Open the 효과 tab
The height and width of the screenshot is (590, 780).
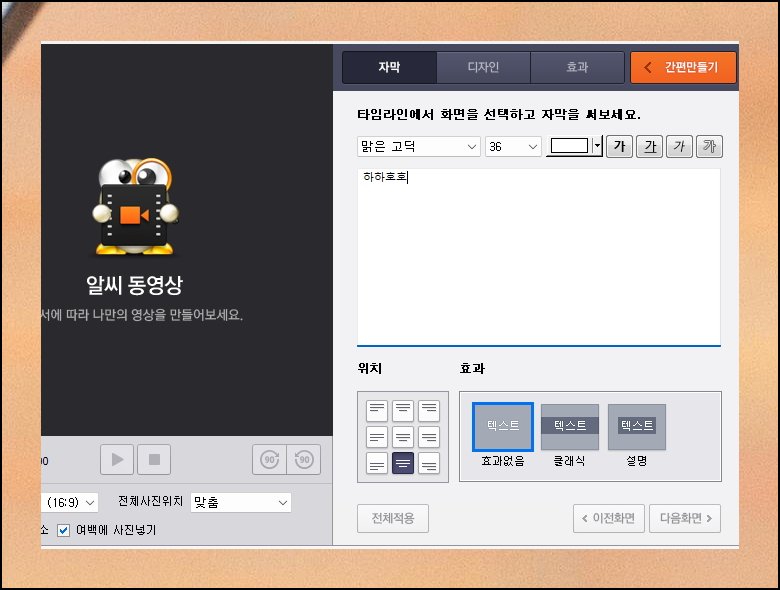577,67
